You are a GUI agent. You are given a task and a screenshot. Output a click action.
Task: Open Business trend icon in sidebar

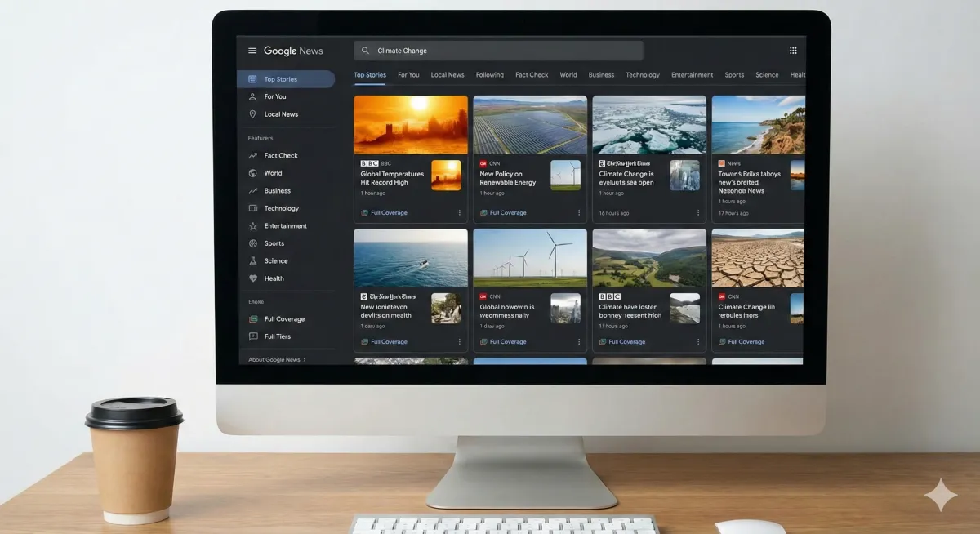[253, 190]
